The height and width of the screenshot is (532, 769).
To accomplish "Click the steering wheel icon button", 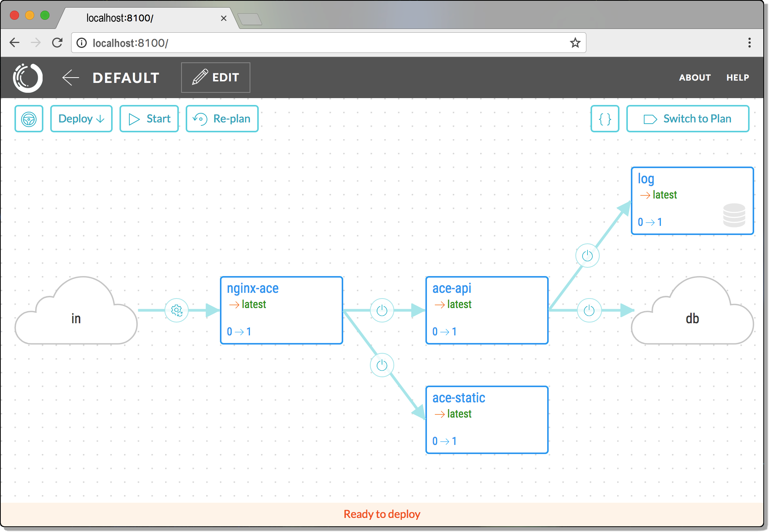I will pos(29,119).
